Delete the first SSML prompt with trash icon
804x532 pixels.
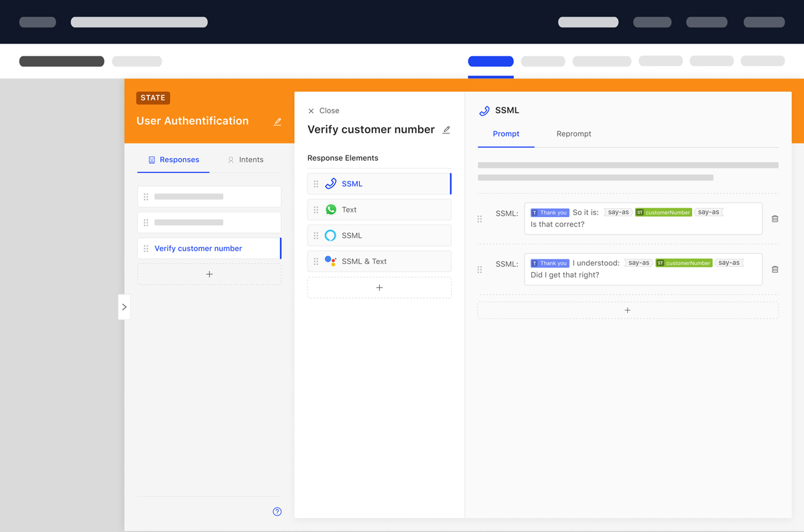point(775,218)
